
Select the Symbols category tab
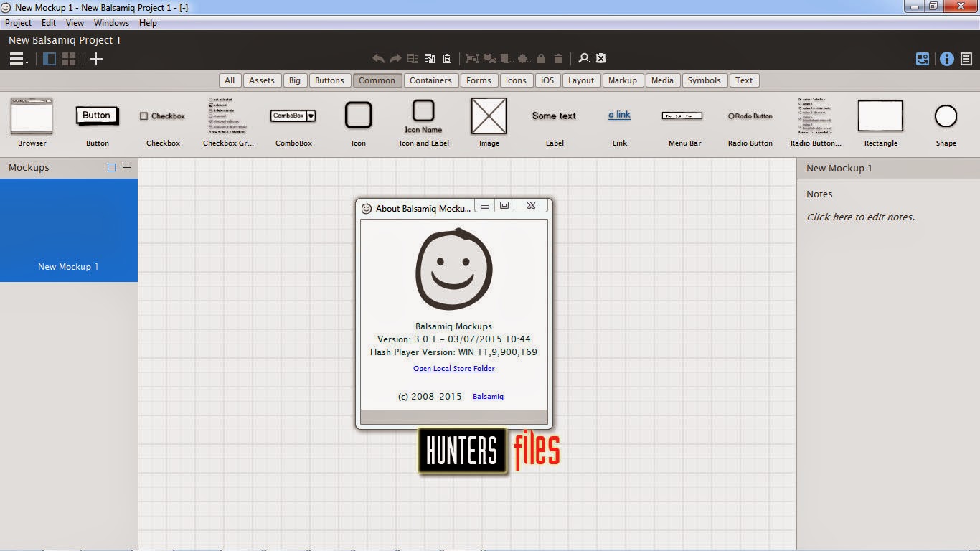click(704, 80)
